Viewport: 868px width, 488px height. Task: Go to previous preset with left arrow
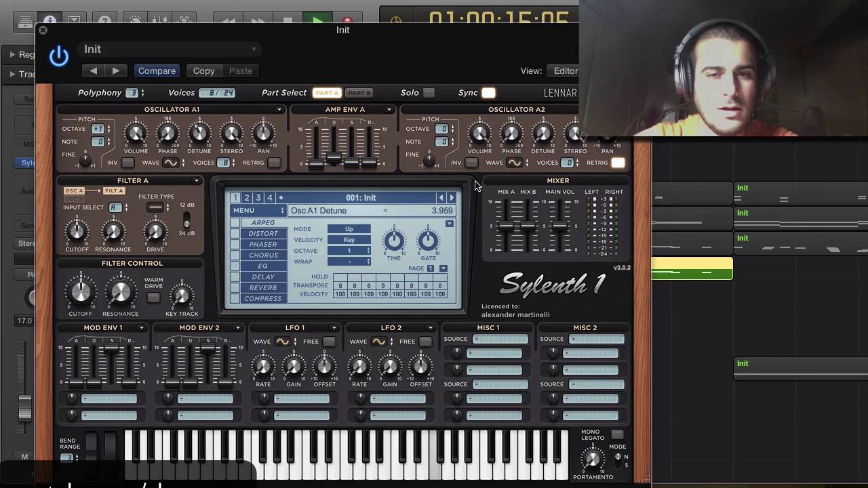93,70
